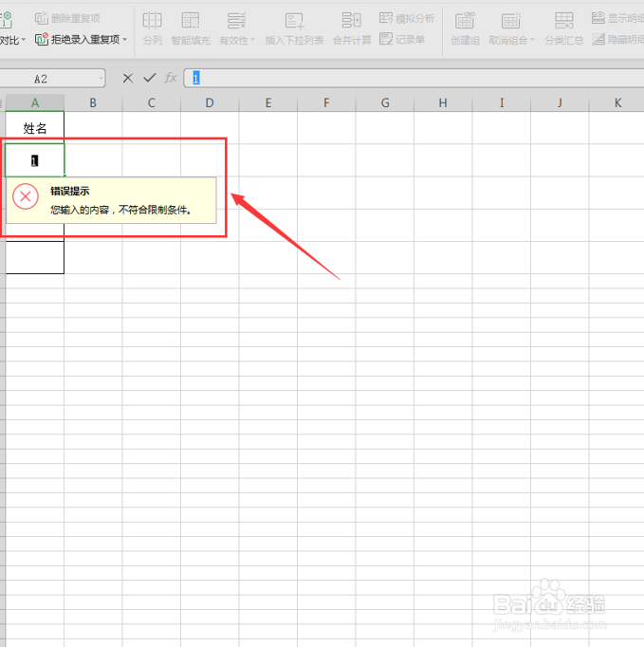Click the red error X icon in tooltip

point(26,196)
